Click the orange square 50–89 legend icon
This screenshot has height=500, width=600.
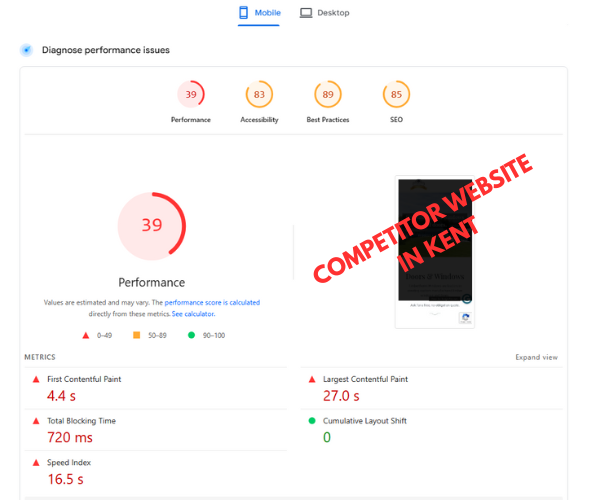[136, 335]
